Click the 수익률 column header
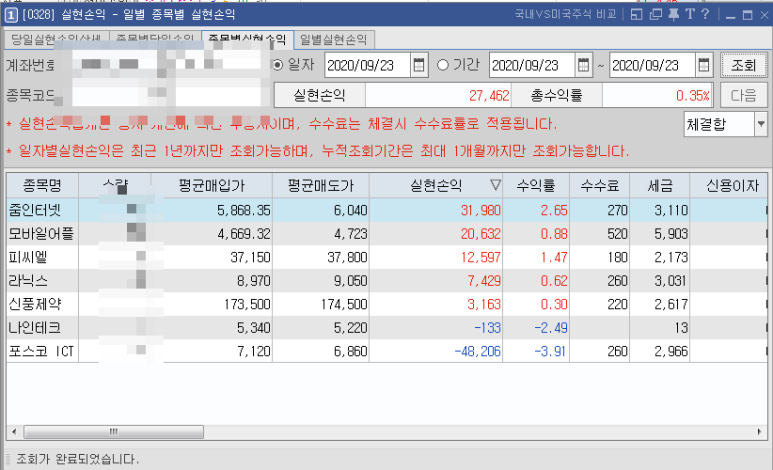The image size is (773, 470). (536, 185)
